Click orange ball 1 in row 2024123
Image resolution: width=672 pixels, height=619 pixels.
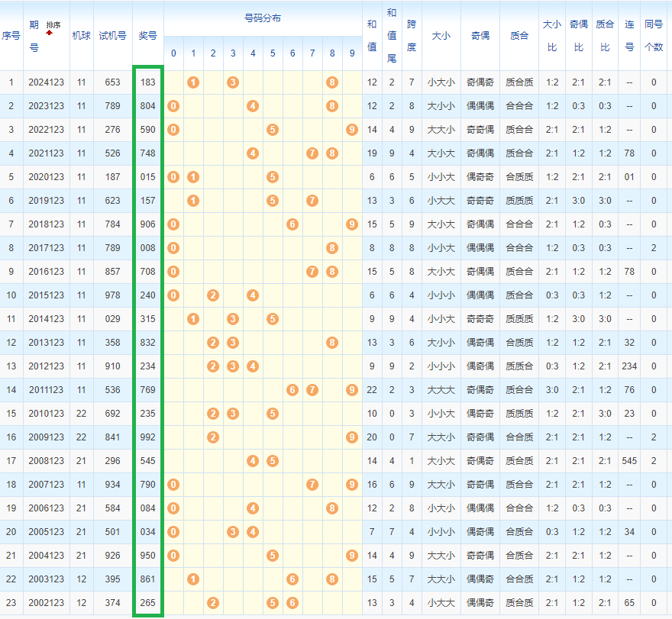(x=193, y=82)
